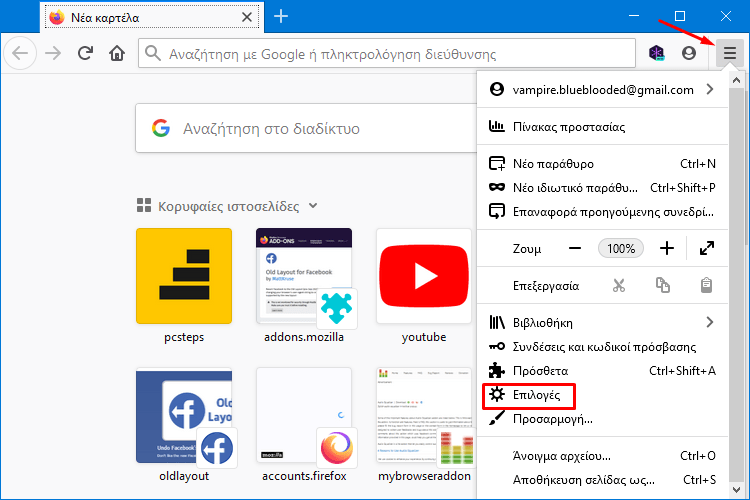Click the paste clipboard icon

(706, 286)
